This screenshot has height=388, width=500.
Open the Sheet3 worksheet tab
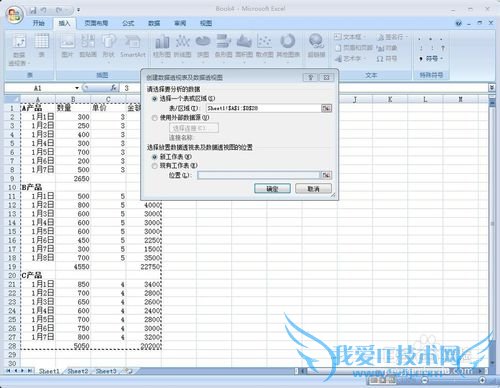click(106, 371)
